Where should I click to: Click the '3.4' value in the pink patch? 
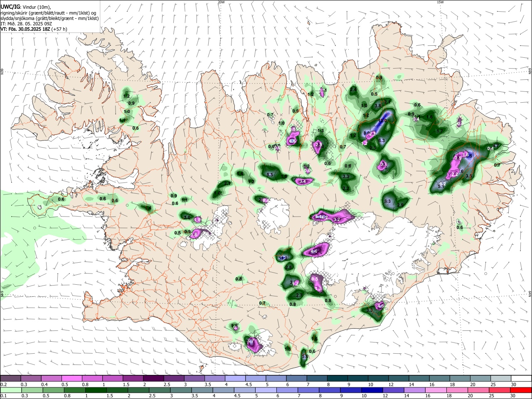point(303,181)
